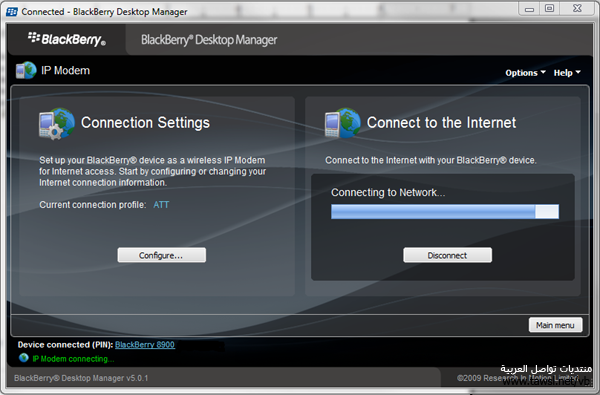
Task: Click 'Connecting to Network...' status text
Action: (388, 192)
